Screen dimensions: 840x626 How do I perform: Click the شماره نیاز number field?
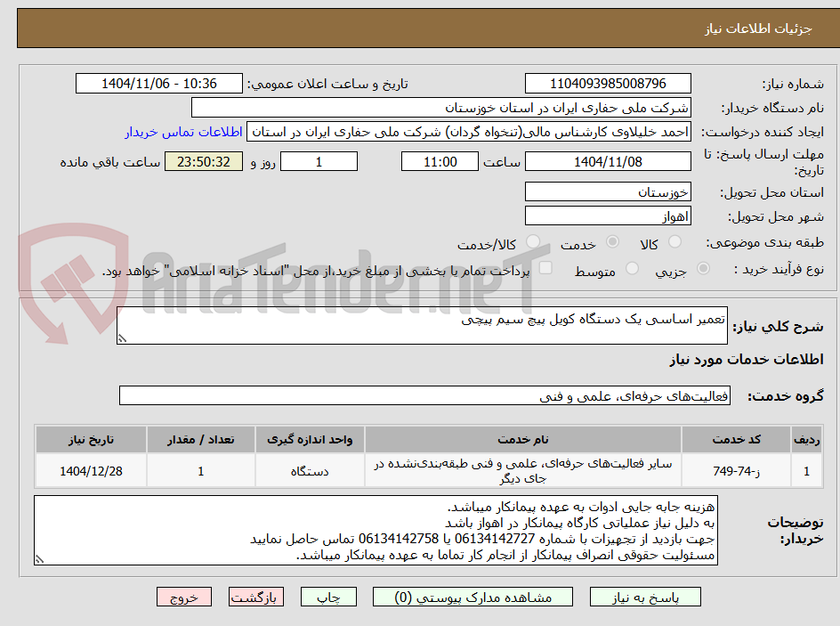pyautogui.click(x=609, y=83)
